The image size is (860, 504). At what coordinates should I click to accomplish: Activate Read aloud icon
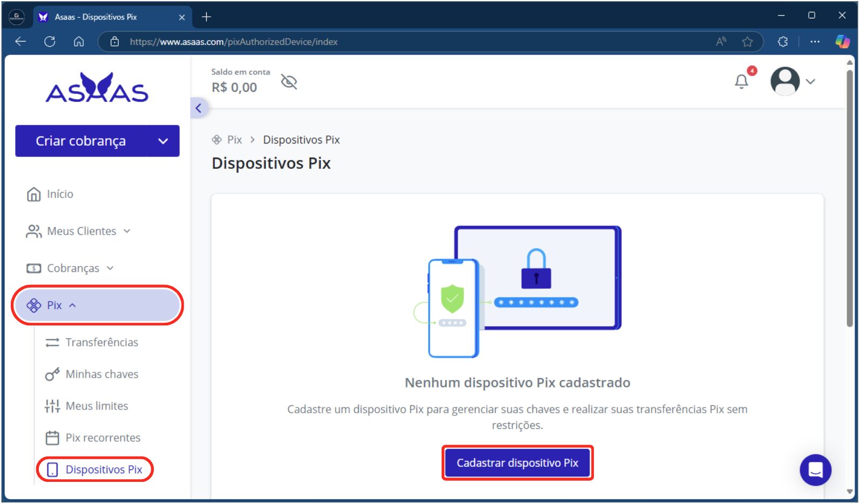pos(721,42)
